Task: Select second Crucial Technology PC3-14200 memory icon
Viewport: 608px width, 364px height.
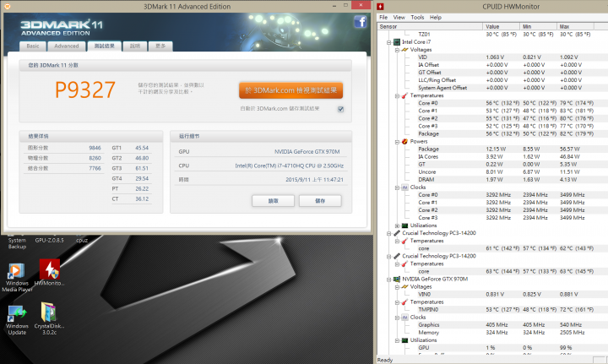Action: (397, 256)
